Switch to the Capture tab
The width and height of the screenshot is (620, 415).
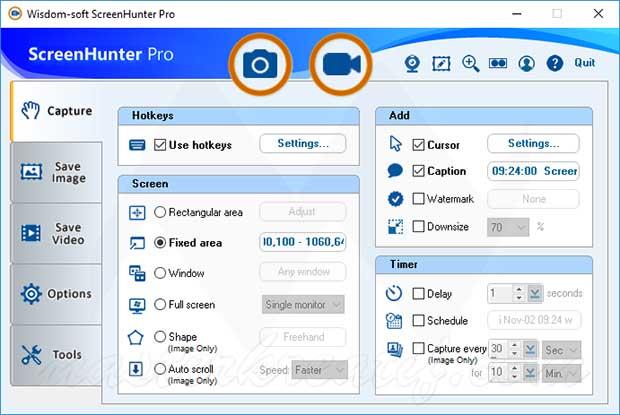[x=57, y=111]
